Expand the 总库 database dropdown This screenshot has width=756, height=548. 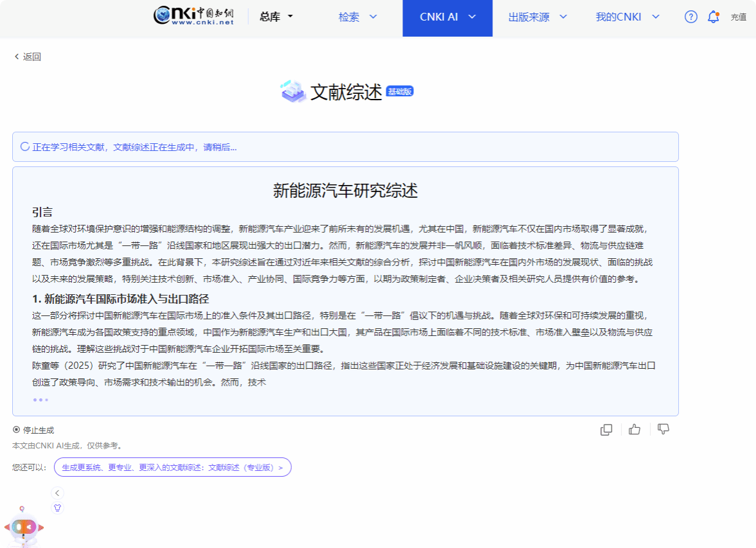276,17
